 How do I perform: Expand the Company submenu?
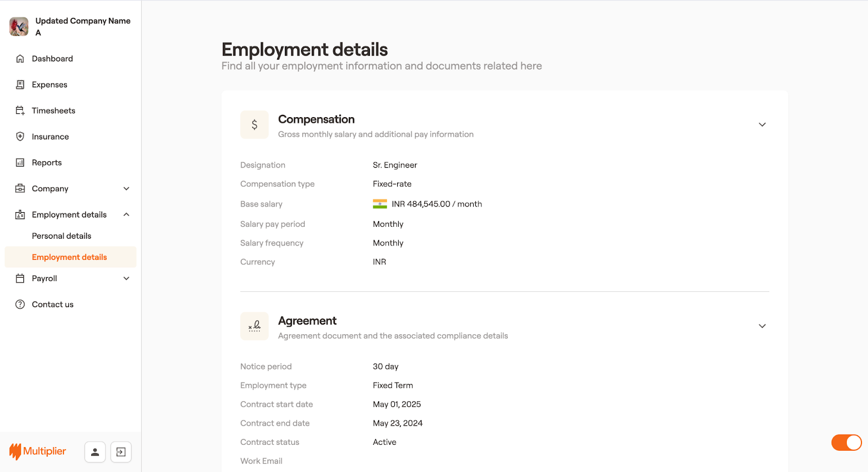tap(126, 189)
